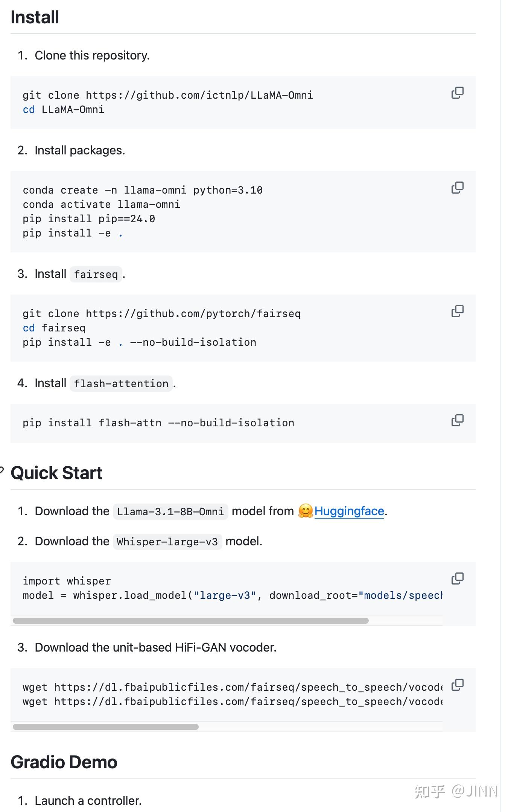Click the whisper.load_model code line
Viewport: 511px width, 812px height.
[226, 595]
